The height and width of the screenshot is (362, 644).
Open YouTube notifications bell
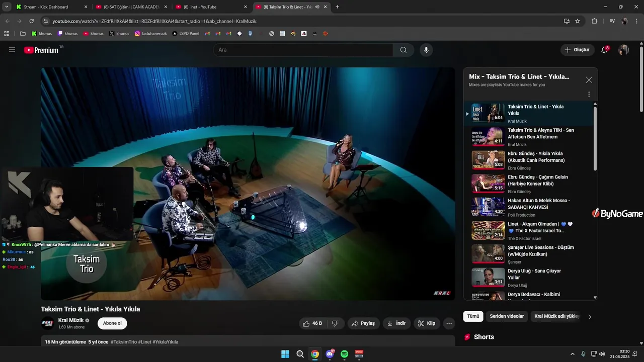click(x=604, y=50)
